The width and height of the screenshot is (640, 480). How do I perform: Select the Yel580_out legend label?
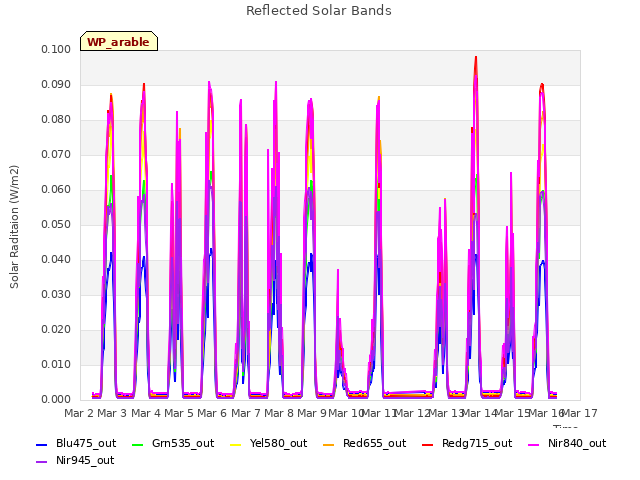pyautogui.click(x=278, y=444)
